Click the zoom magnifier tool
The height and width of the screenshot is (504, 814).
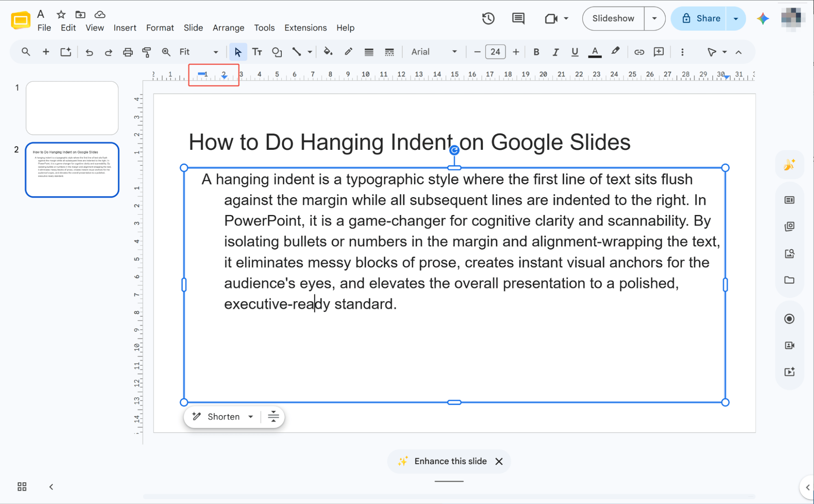click(x=166, y=52)
